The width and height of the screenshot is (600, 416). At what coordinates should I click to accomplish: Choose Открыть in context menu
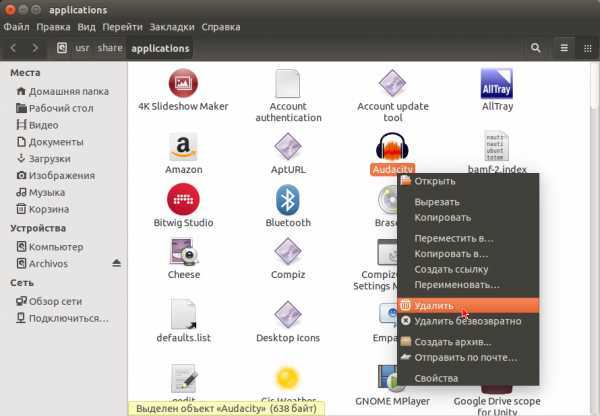[x=468, y=181]
